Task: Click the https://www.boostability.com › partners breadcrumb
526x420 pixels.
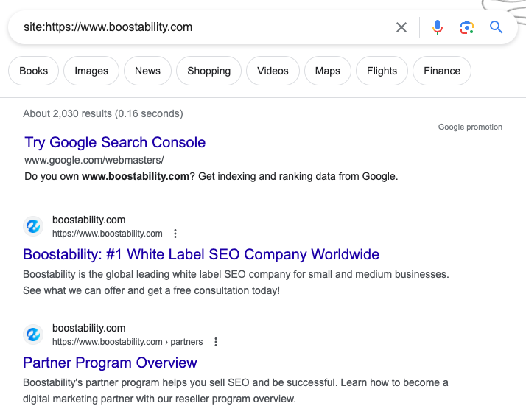Action: pos(127,342)
